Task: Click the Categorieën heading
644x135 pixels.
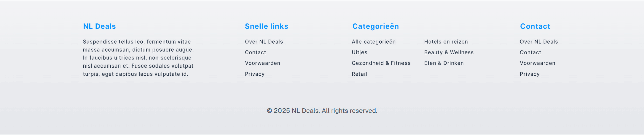Action: click(376, 26)
